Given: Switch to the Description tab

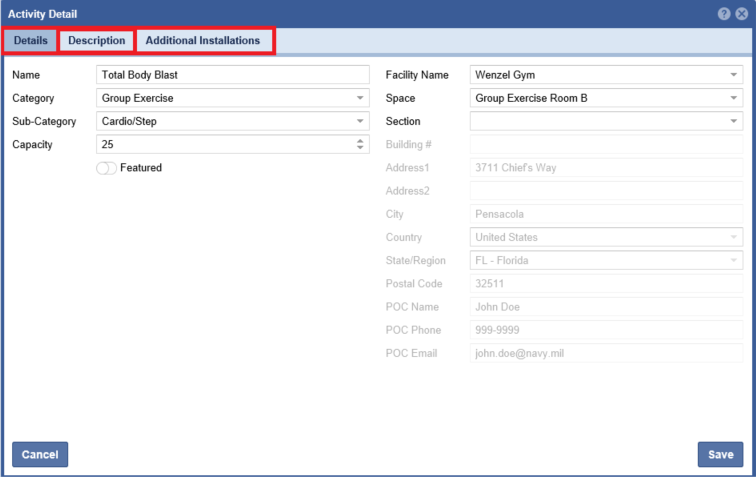Looking at the screenshot, I should point(96,40).
